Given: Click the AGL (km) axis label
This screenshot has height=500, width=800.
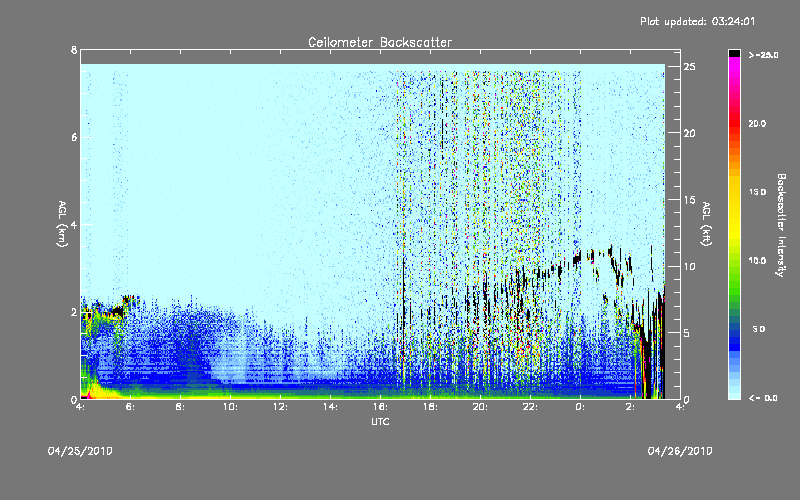Looking at the screenshot, I should [62, 224].
